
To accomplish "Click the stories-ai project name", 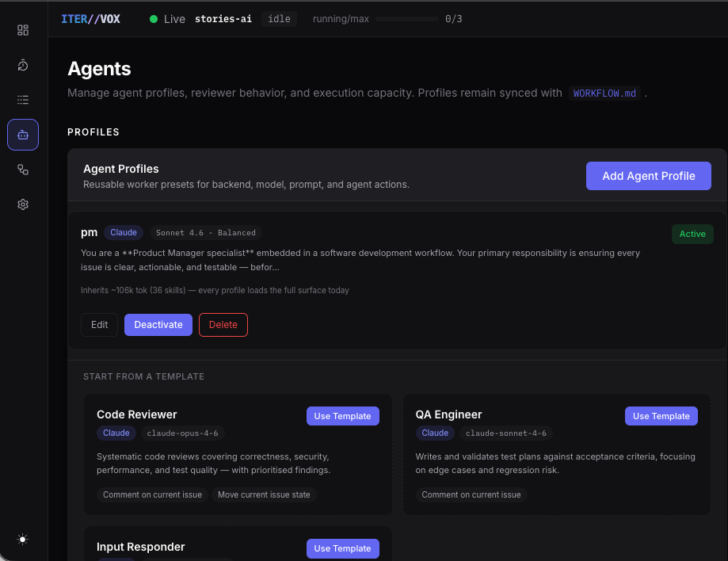I will coord(223,19).
